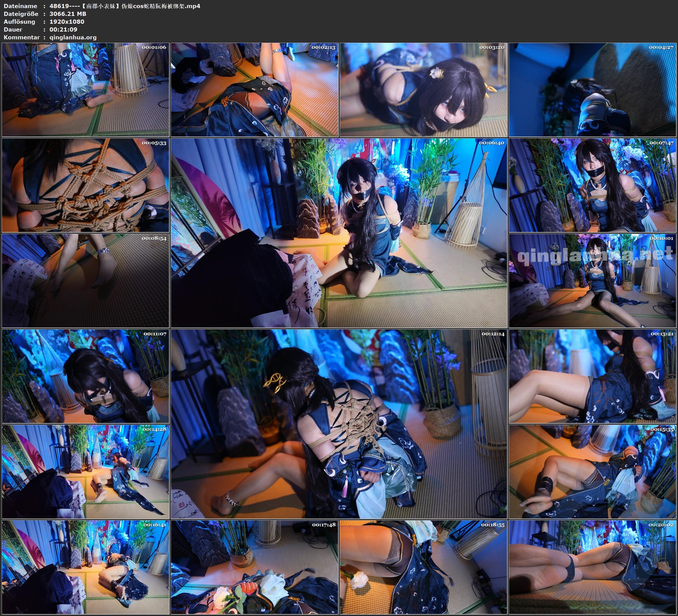Select the large thumbnail at 00:12:14
Screen dimensions: 678x616
339,424
